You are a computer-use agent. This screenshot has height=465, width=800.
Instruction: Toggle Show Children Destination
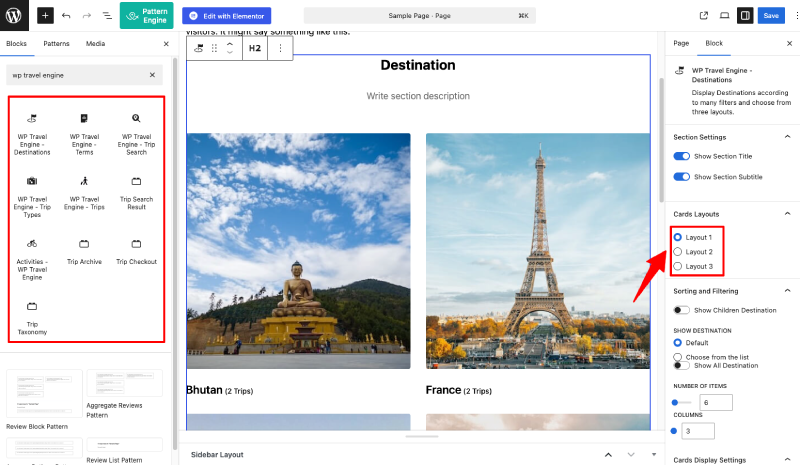click(x=682, y=310)
